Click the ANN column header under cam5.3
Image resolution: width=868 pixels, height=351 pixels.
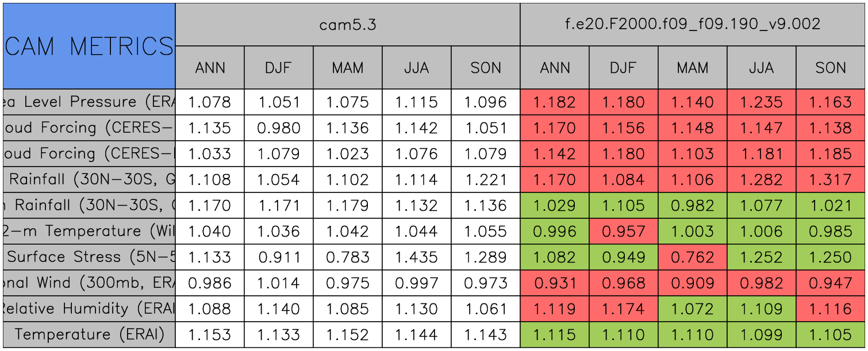[210, 68]
